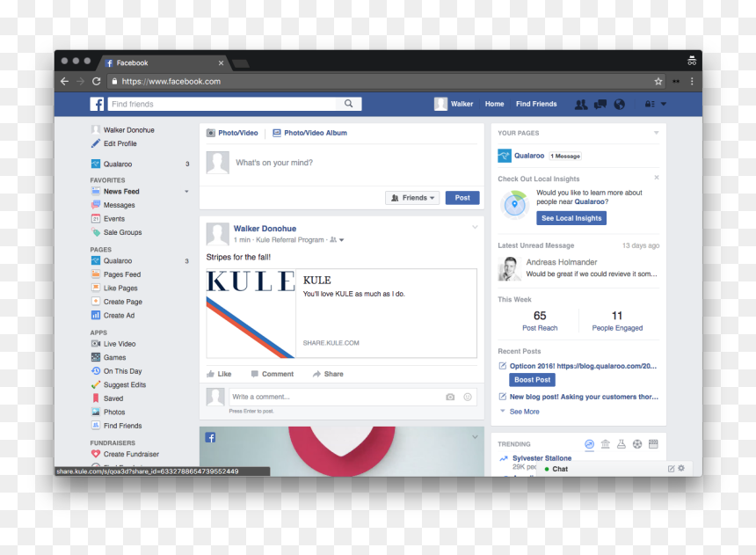Image resolution: width=756 pixels, height=555 pixels.
Task: Open privacy shortcuts lock icon
Action: click(x=650, y=105)
